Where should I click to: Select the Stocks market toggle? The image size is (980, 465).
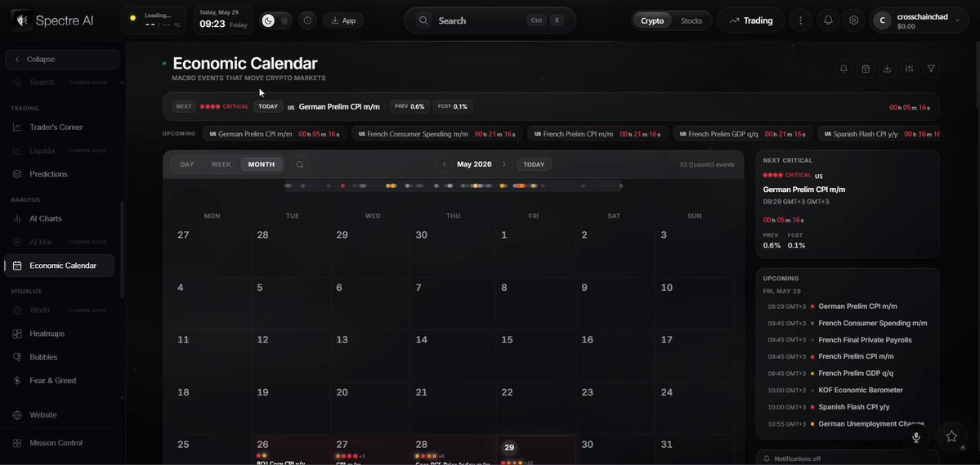coord(691,20)
